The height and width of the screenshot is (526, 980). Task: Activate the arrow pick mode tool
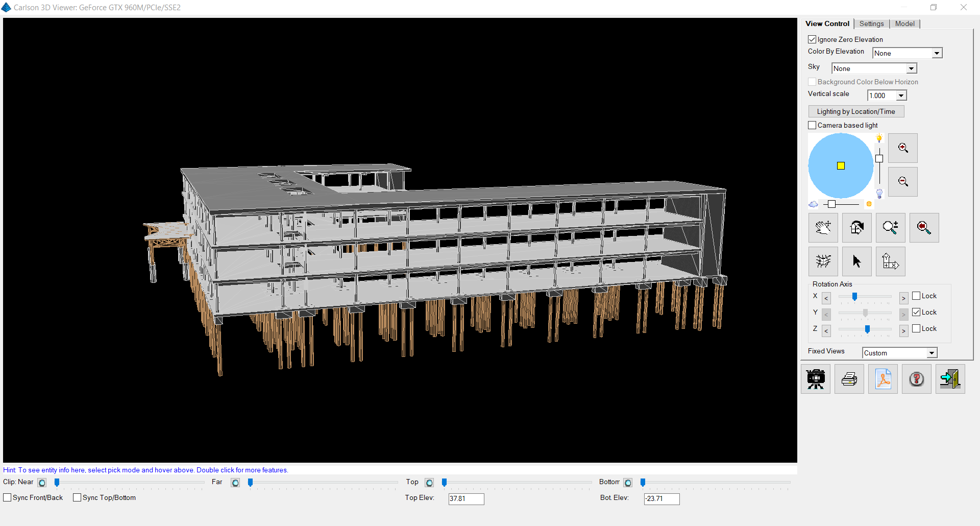tap(856, 261)
